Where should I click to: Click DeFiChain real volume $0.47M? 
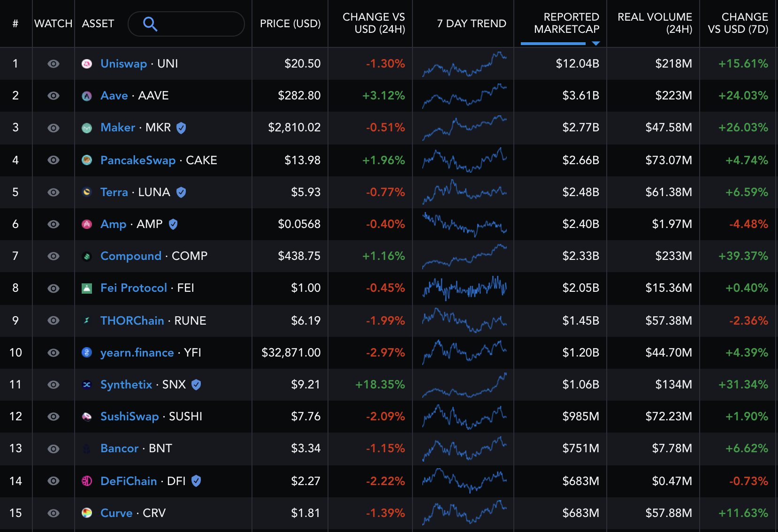pyautogui.click(x=672, y=481)
